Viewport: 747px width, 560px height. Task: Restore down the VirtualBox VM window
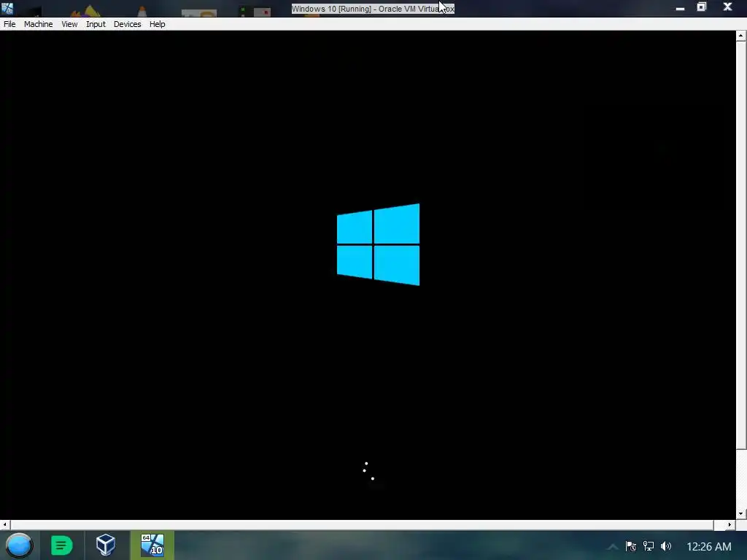pyautogui.click(x=702, y=7)
